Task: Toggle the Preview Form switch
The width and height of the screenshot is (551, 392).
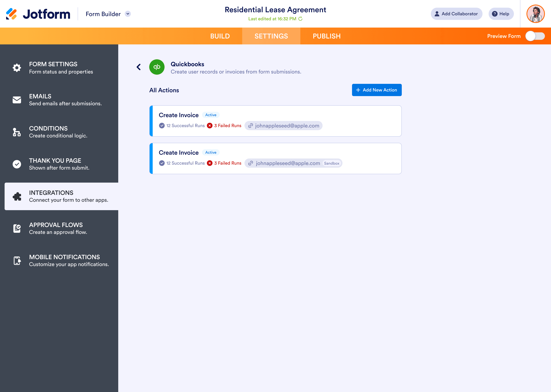Action: tap(535, 36)
